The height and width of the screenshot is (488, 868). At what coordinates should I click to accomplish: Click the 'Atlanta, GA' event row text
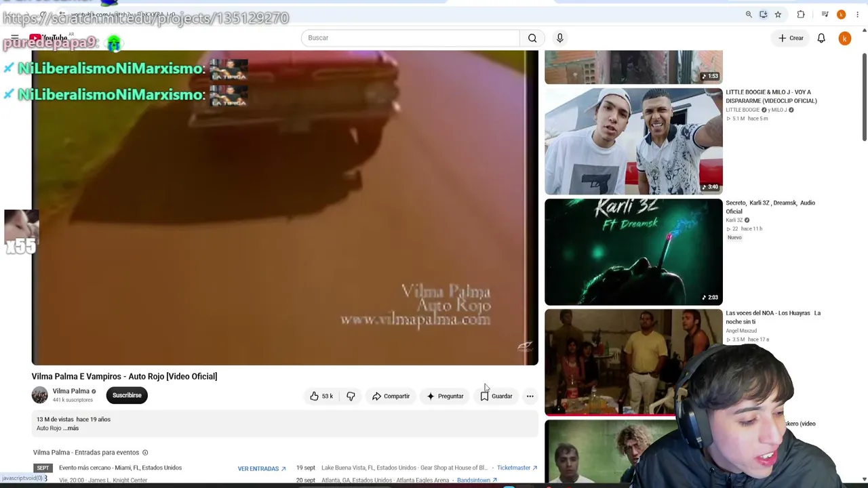(x=385, y=480)
